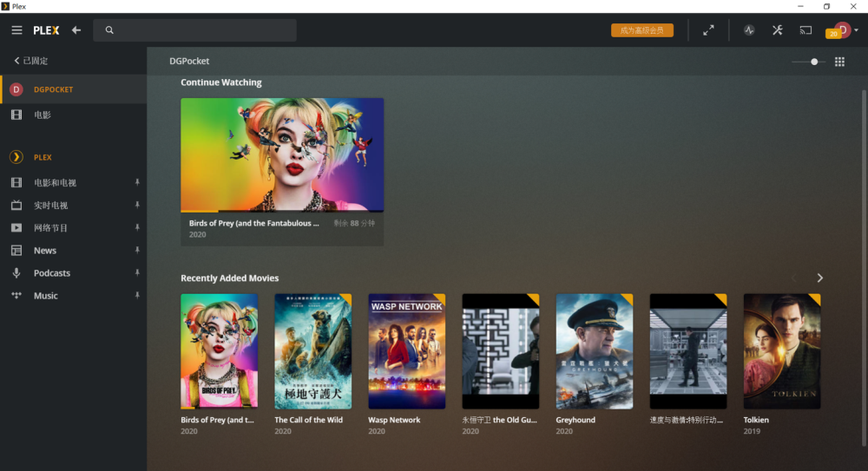Screen dimensions: 868x471
Task: Enter fullscreen with the expand arrows icon
Action: pos(708,30)
